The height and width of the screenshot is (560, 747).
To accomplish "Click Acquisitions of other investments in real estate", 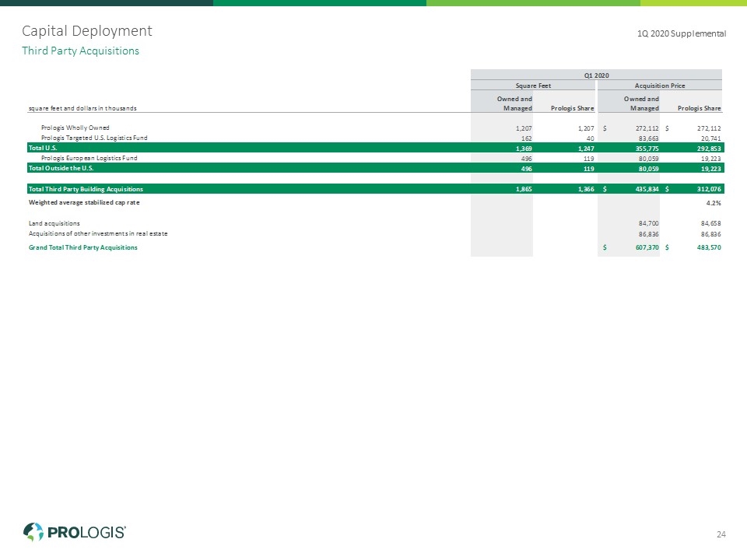I will click(x=98, y=234).
